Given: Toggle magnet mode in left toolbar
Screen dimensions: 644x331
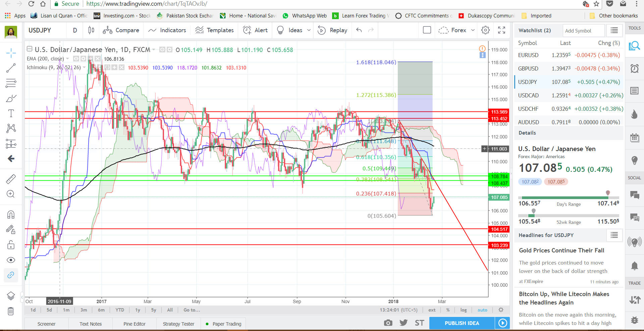Looking at the screenshot, I should click(x=11, y=215).
